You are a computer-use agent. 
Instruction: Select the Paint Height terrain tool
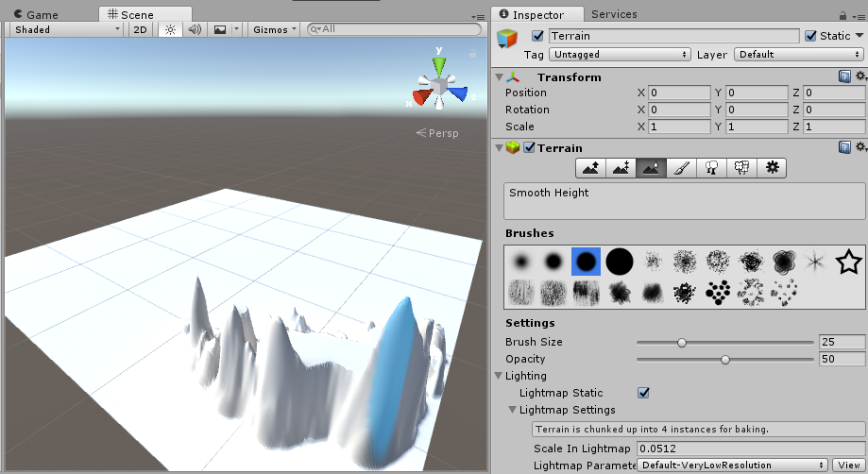click(x=621, y=168)
